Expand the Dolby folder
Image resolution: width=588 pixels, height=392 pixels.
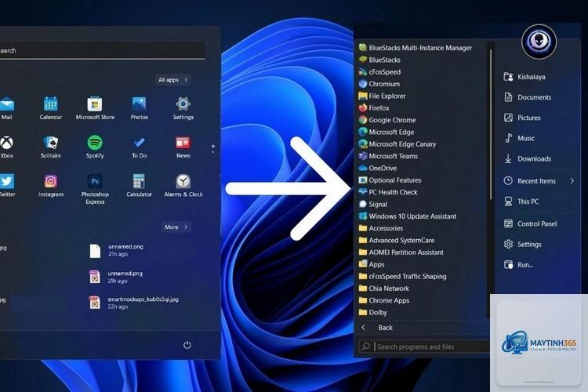point(372,312)
